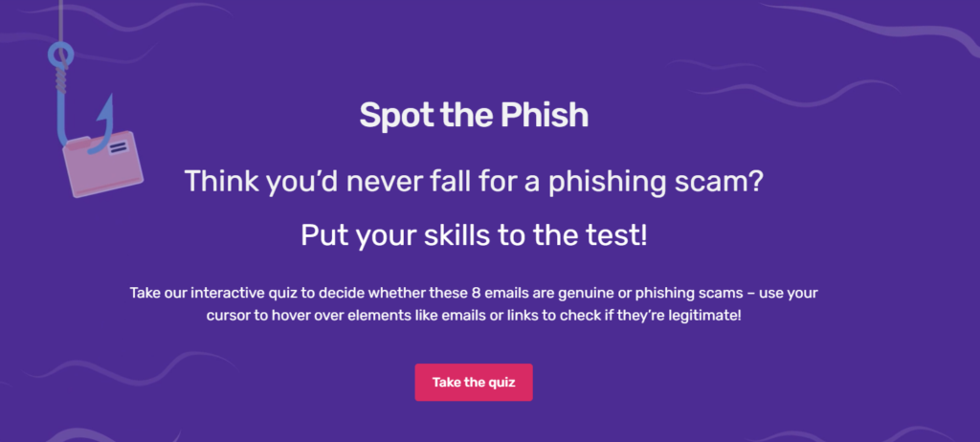Click the Take the quiz button
The width and height of the screenshot is (980, 442).
point(473,383)
